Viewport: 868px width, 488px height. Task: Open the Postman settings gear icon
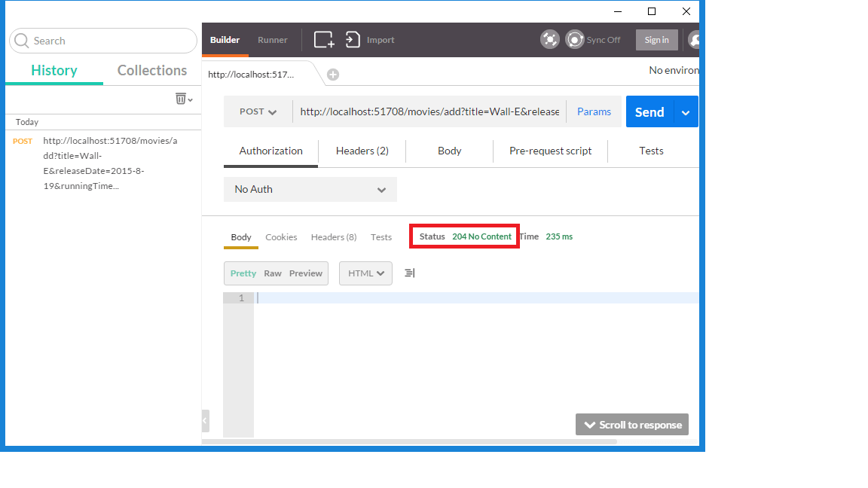(550, 39)
